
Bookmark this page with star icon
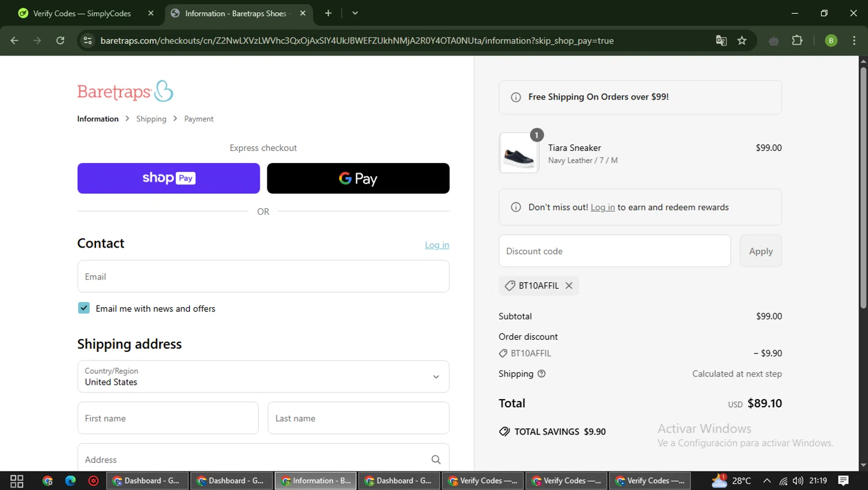point(742,40)
